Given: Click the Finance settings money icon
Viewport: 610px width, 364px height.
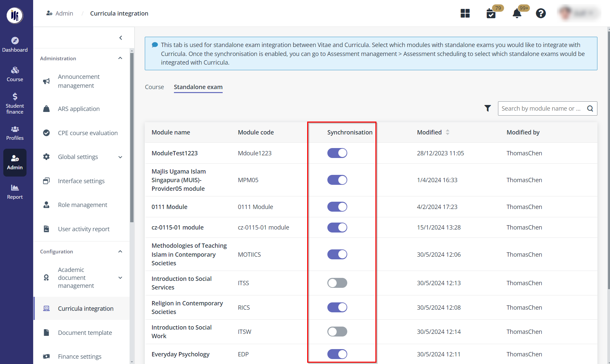Looking at the screenshot, I should point(46,356).
